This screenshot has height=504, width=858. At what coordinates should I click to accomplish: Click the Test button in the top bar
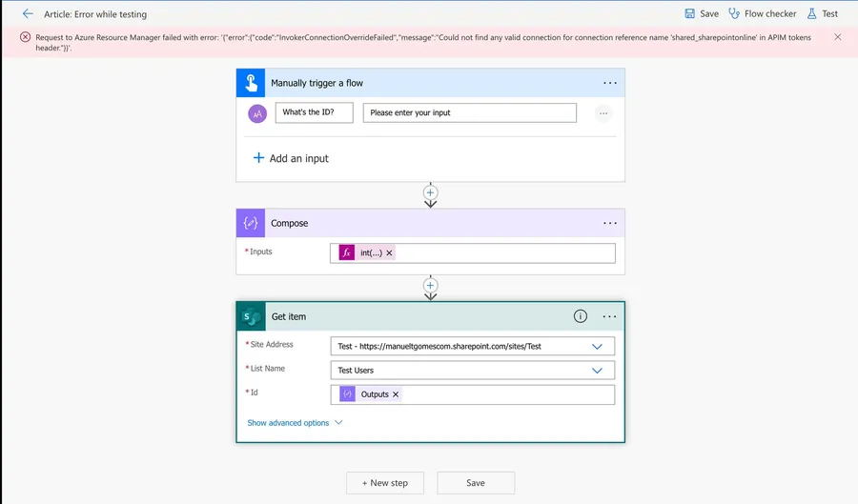click(822, 14)
